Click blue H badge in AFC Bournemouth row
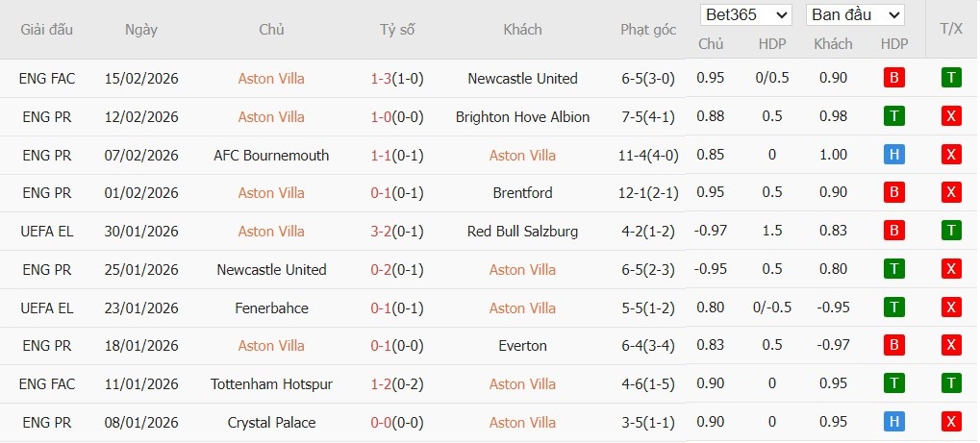This screenshot has width=980, height=443. coord(893,156)
